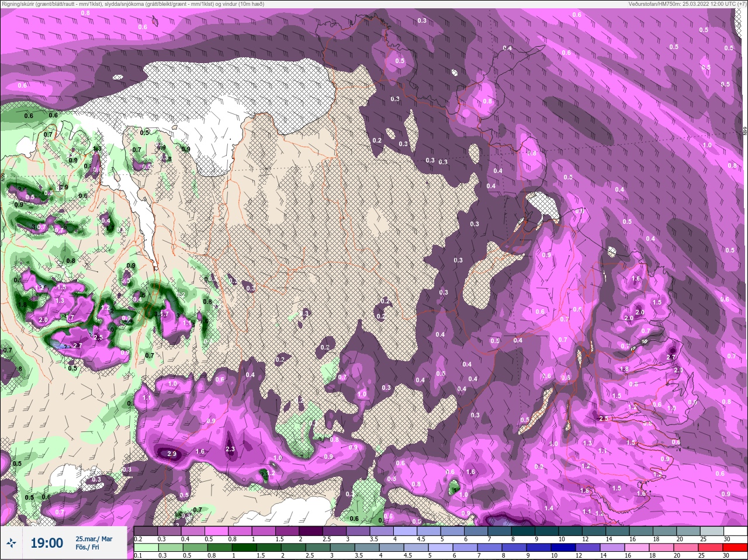
Task: Pick the red 30 swatch in the lower legend row
Action: click(x=735, y=548)
